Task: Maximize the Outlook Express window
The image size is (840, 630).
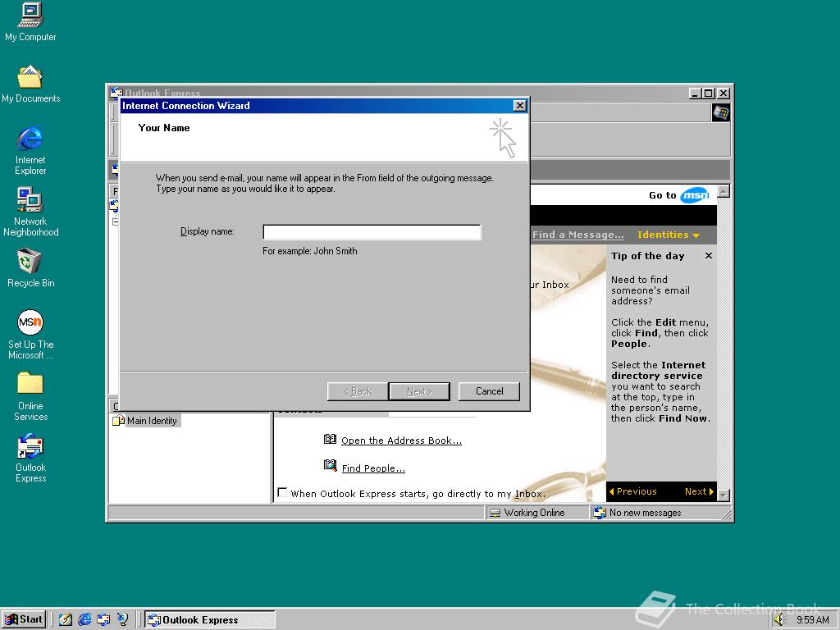Action: [x=708, y=94]
